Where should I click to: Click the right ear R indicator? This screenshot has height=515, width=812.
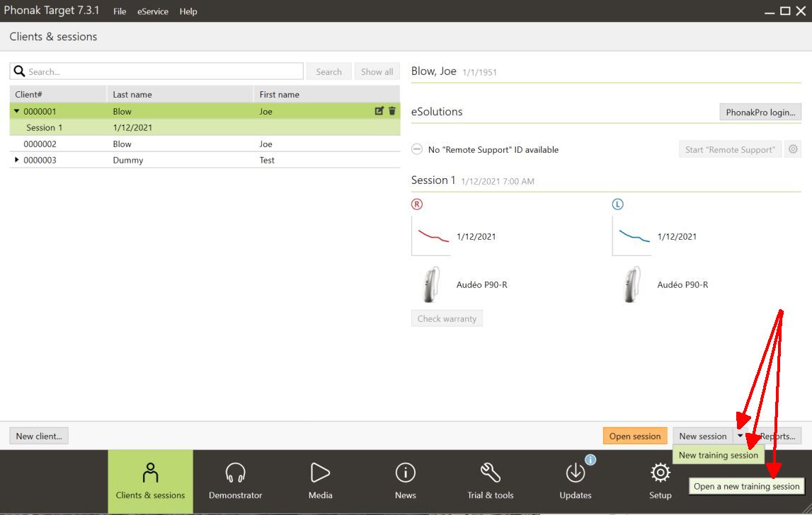tap(417, 204)
